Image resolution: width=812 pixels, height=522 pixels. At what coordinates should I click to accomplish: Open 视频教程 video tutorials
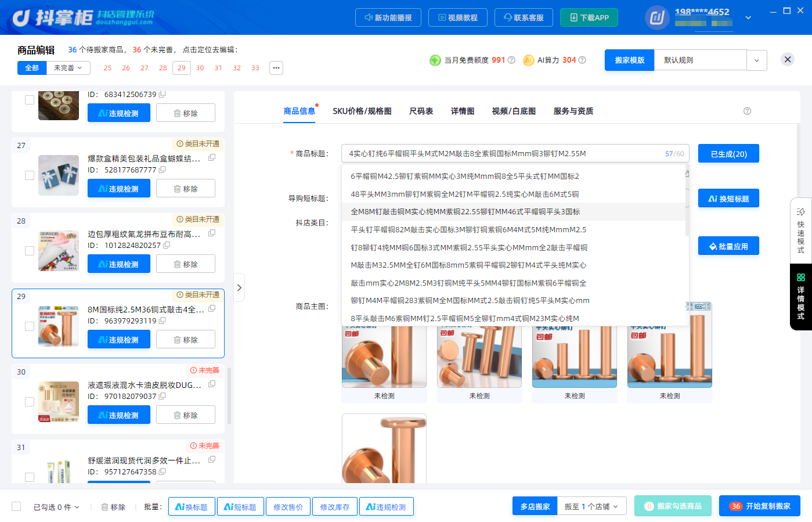[457, 17]
